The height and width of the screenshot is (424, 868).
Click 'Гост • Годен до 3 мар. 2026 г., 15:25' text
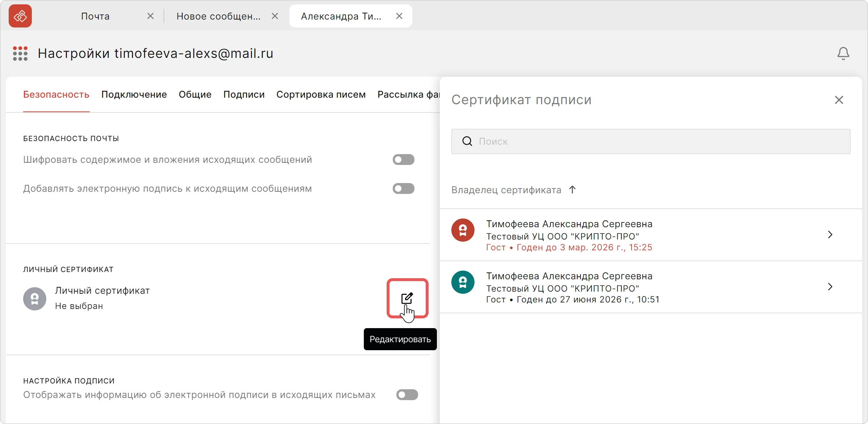[569, 247]
